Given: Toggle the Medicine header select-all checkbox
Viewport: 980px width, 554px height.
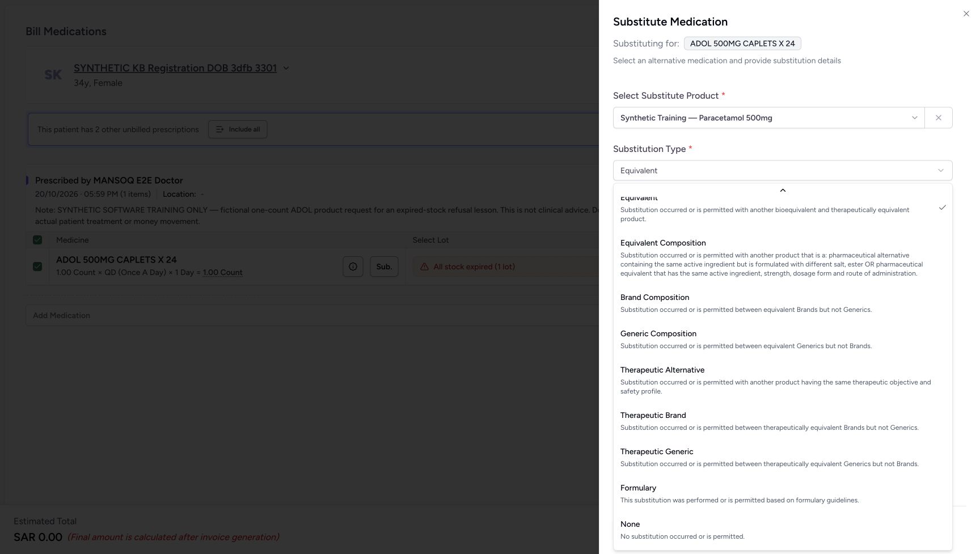Looking at the screenshot, I should 37,240.
